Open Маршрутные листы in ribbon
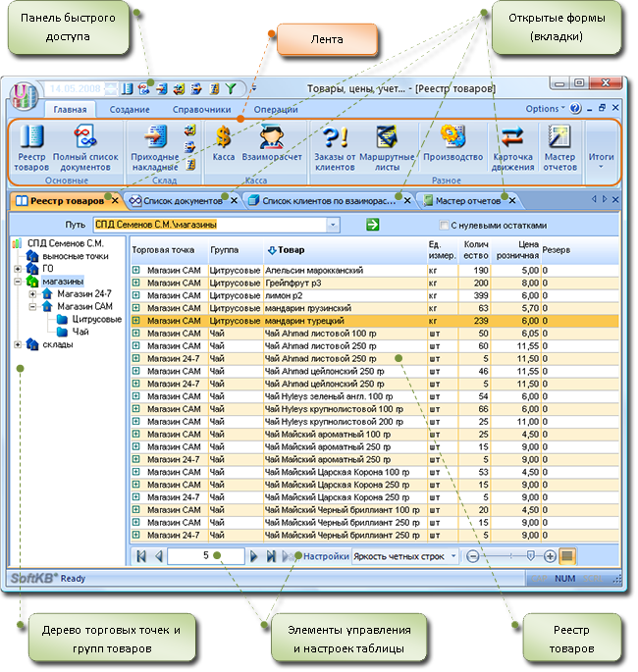Image resolution: width=638 pixels, height=672 pixels. click(387, 147)
